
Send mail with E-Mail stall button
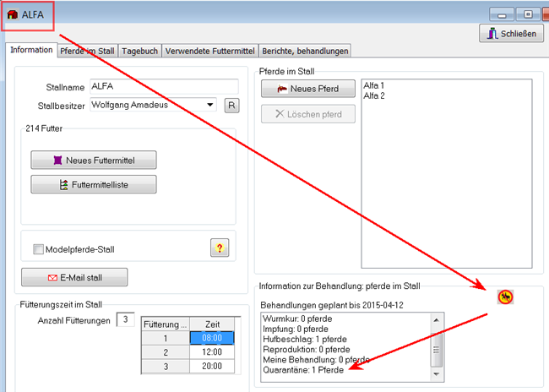(x=74, y=277)
